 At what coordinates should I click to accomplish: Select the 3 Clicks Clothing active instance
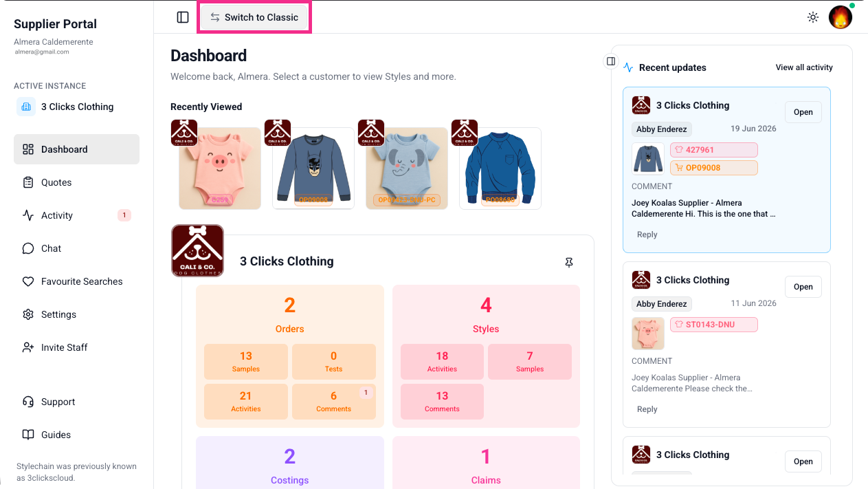[x=76, y=107]
